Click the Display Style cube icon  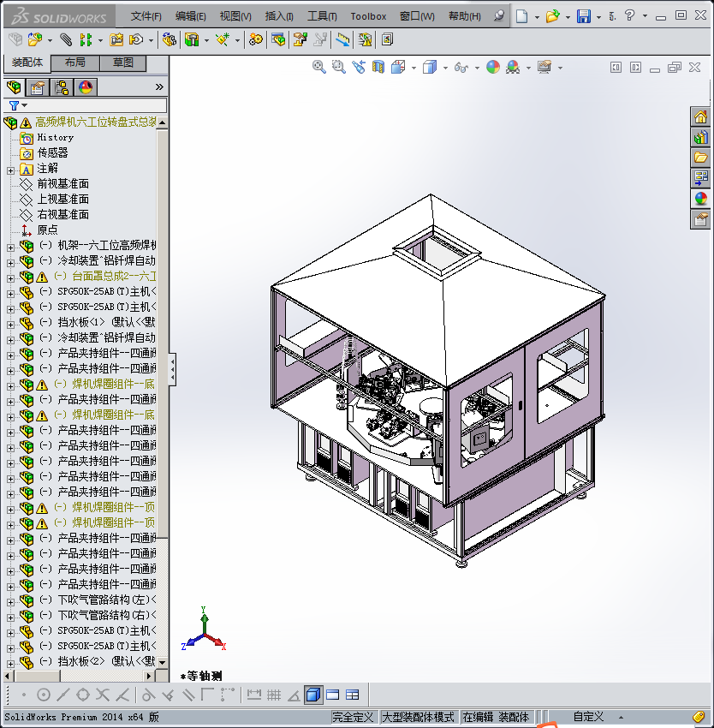click(x=430, y=68)
